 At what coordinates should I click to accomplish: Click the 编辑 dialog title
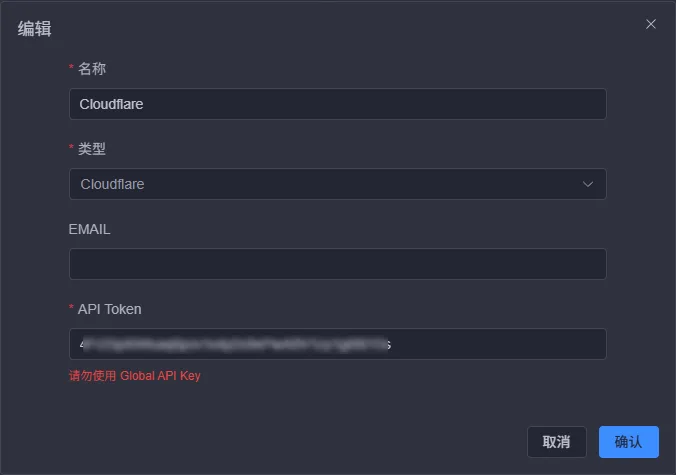tap(35, 29)
